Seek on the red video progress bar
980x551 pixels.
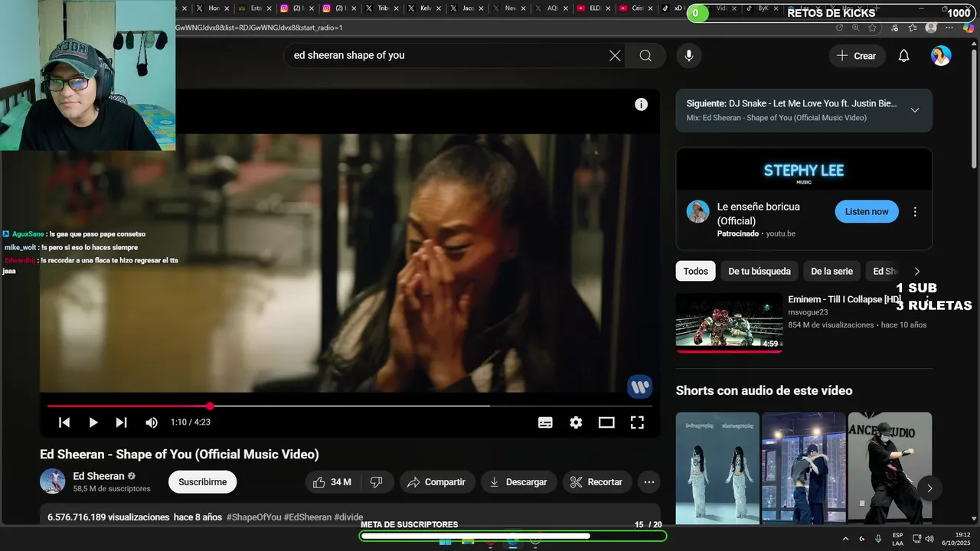coord(349,406)
